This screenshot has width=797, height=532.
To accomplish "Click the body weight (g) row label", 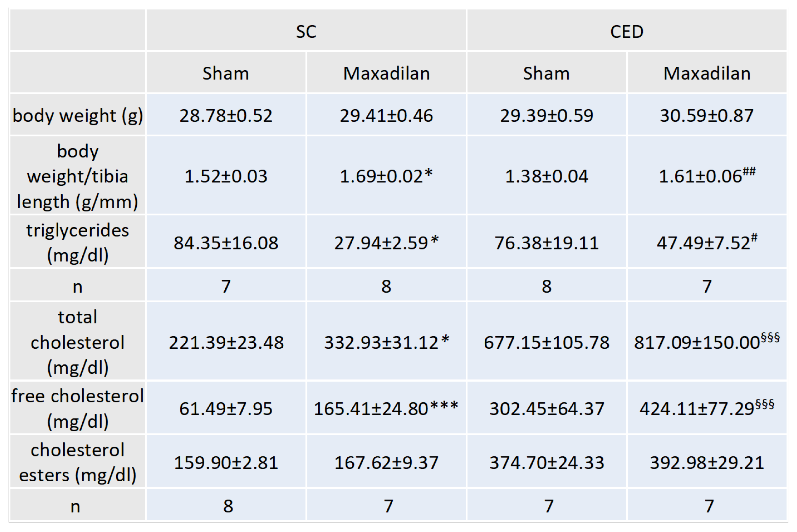I will pos(78,115).
